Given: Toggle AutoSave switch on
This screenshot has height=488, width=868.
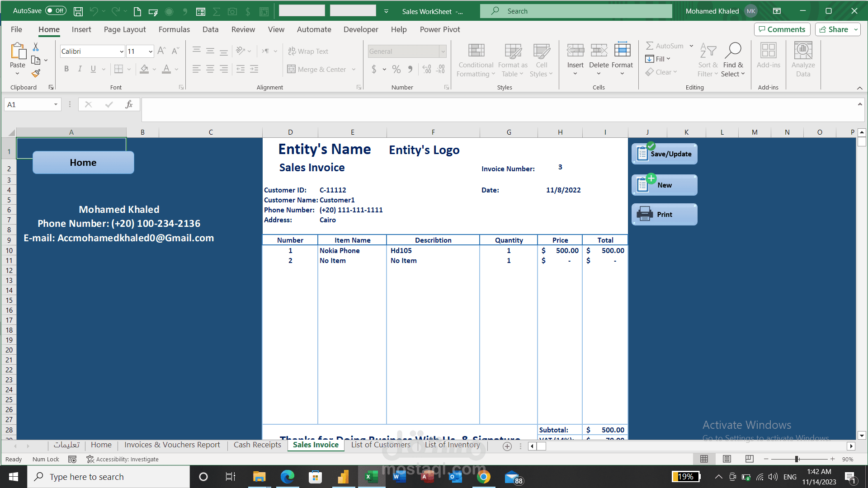Looking at the screenshot, I should pos(56,11).
